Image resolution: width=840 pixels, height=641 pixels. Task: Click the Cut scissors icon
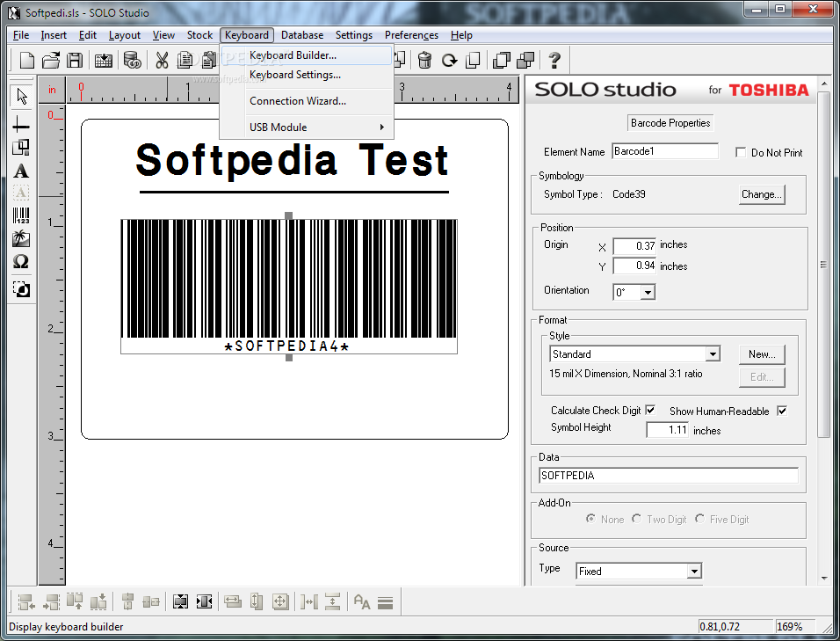[162, 60]
